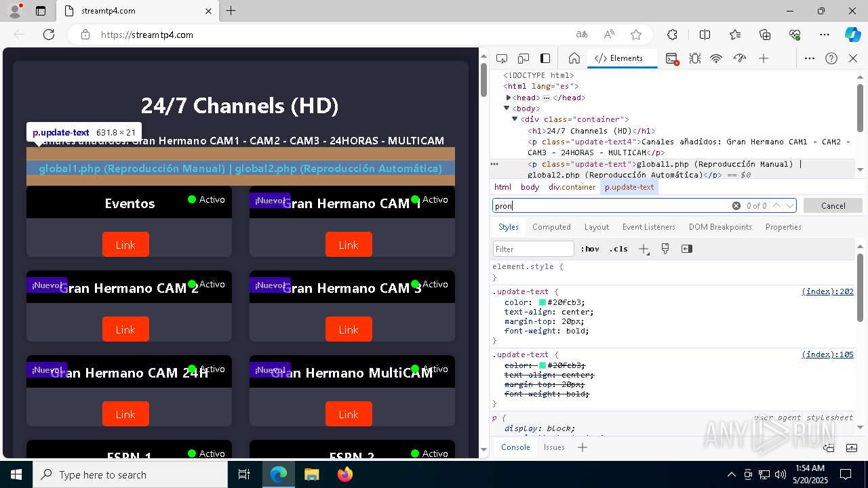Click the body breadcrumb item
868x488 pixels.
pyautogui.click(x=530, y=187)
